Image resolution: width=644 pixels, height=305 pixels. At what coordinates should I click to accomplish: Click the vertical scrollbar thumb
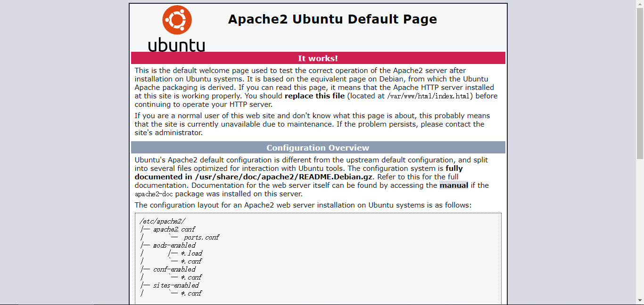[x=640, y=83]
